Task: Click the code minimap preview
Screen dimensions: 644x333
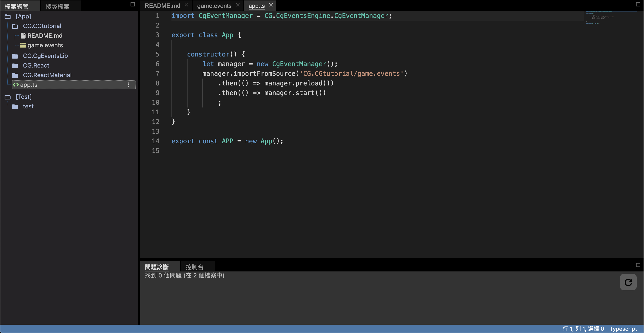Action: (600, 17)
